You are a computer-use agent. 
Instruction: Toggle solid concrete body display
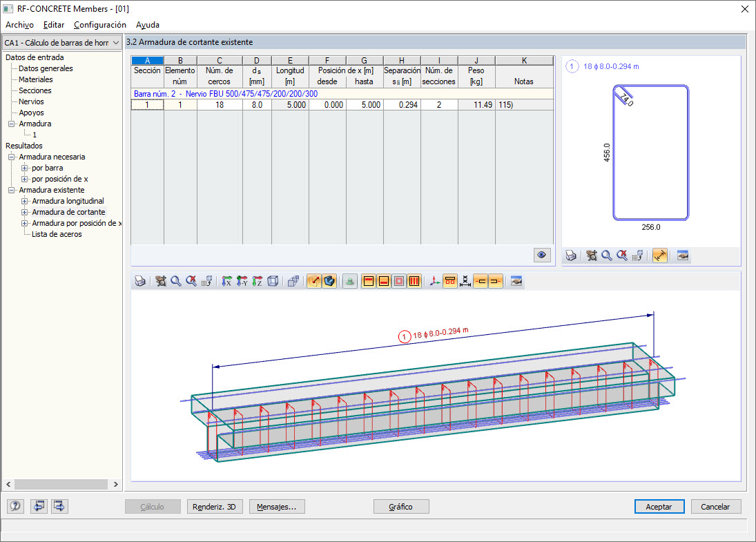click(329, 281)
